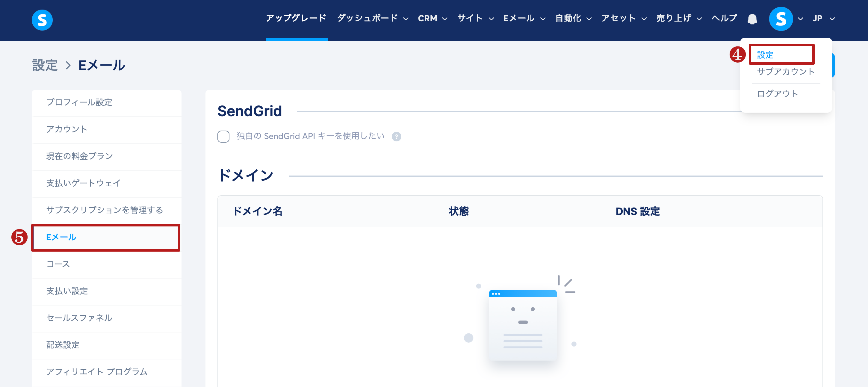The height and width of the screenshot is (387, 868).
Task: Click ログアウト to log out
Action: tap(777, 94)
